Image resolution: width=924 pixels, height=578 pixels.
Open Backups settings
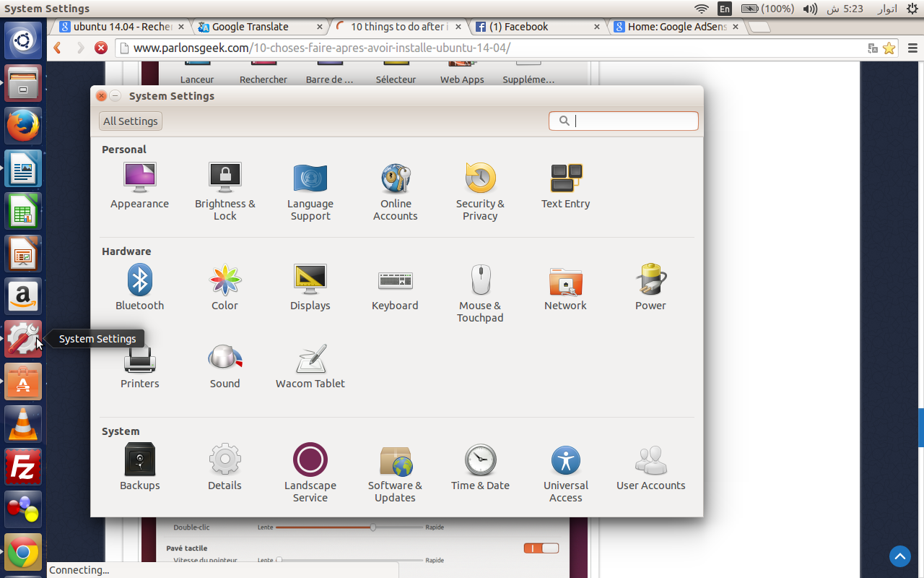coord(139,467)
